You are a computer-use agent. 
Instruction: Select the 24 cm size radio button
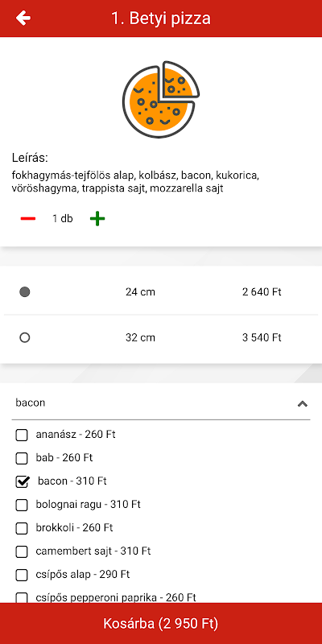pos(25,292)
